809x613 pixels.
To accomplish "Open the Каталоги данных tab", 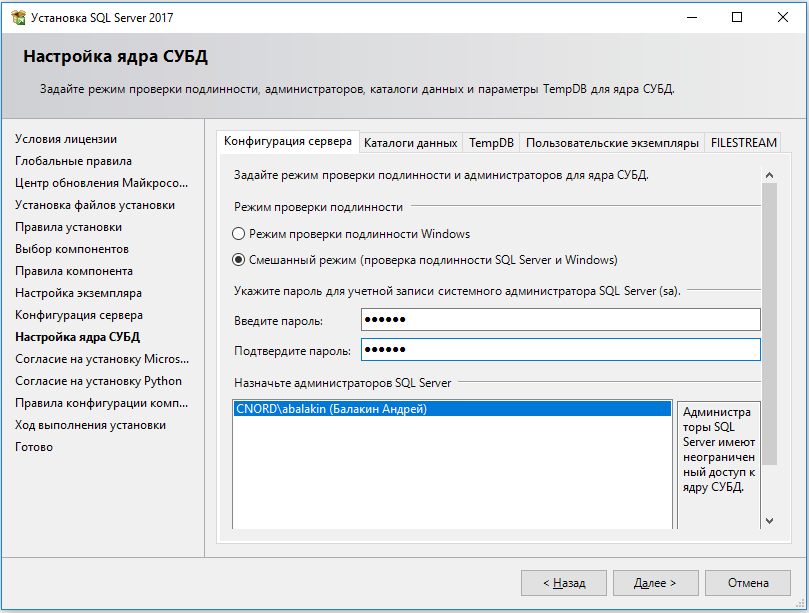I will tap(410, 143).
